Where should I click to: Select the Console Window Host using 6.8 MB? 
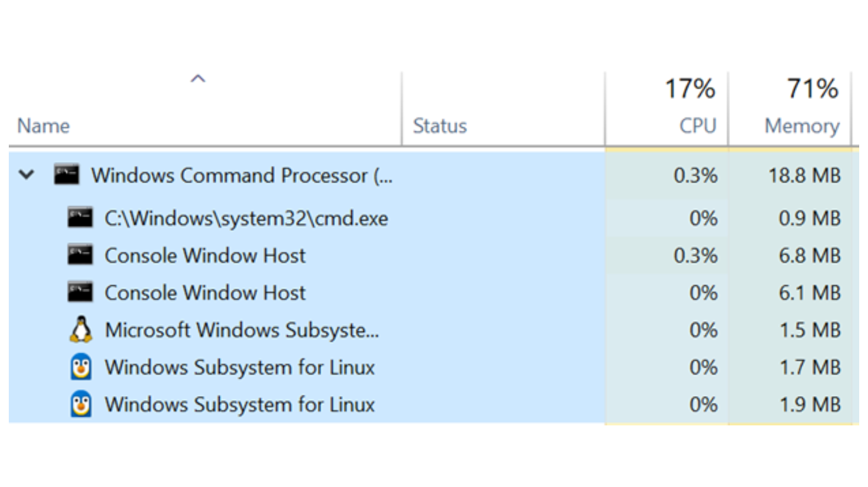205,255
